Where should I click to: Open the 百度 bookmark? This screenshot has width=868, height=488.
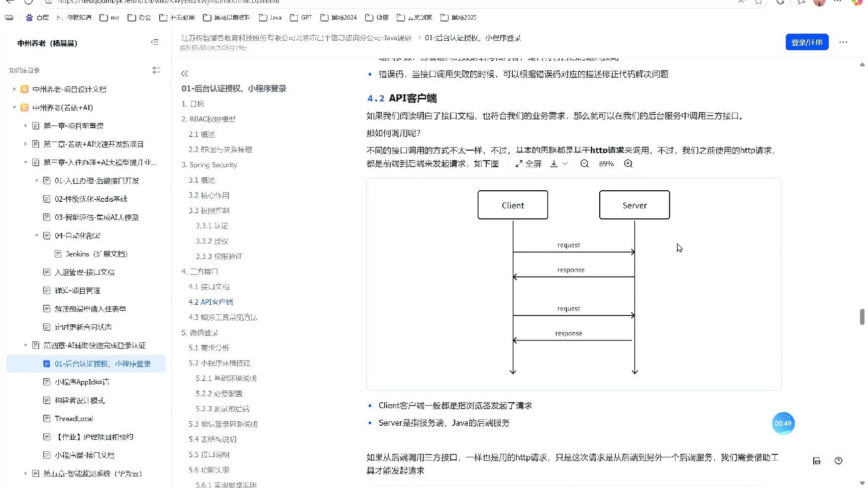[38, 18]
